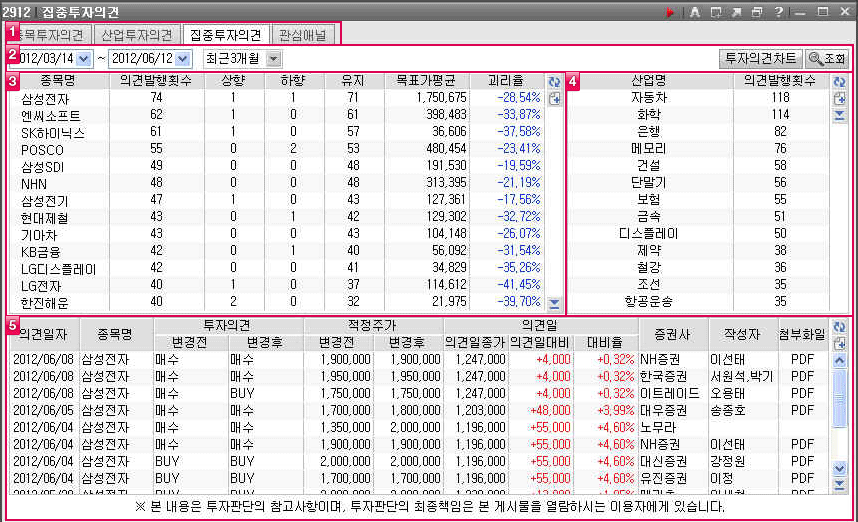This screenshot has height=522, width=858.
Task: Refresh the industry table icon
Action: [839, 82]
